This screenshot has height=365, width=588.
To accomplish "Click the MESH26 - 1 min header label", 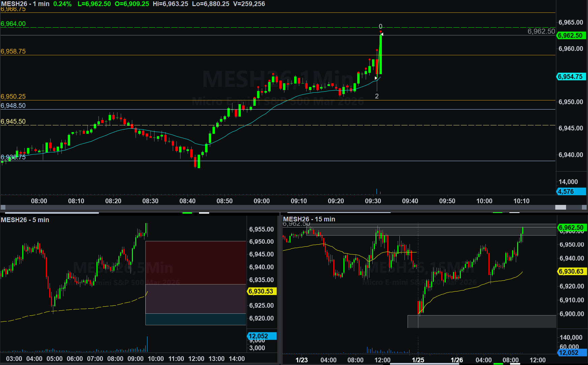I will tap(25, 4).
